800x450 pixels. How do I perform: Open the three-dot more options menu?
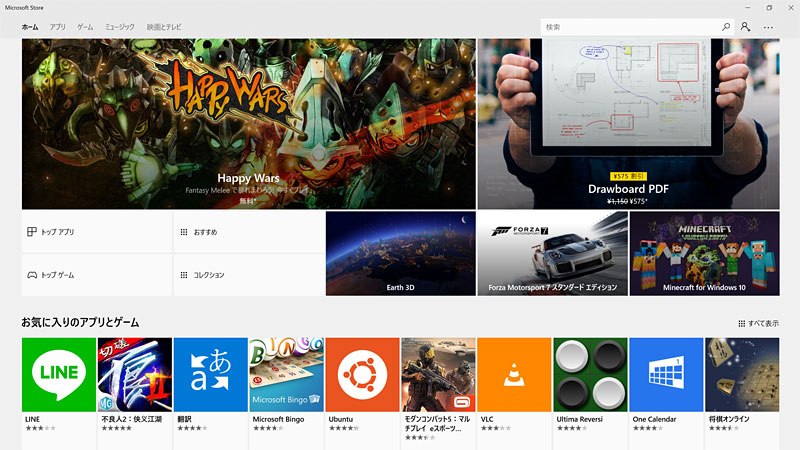pos(768,27)
